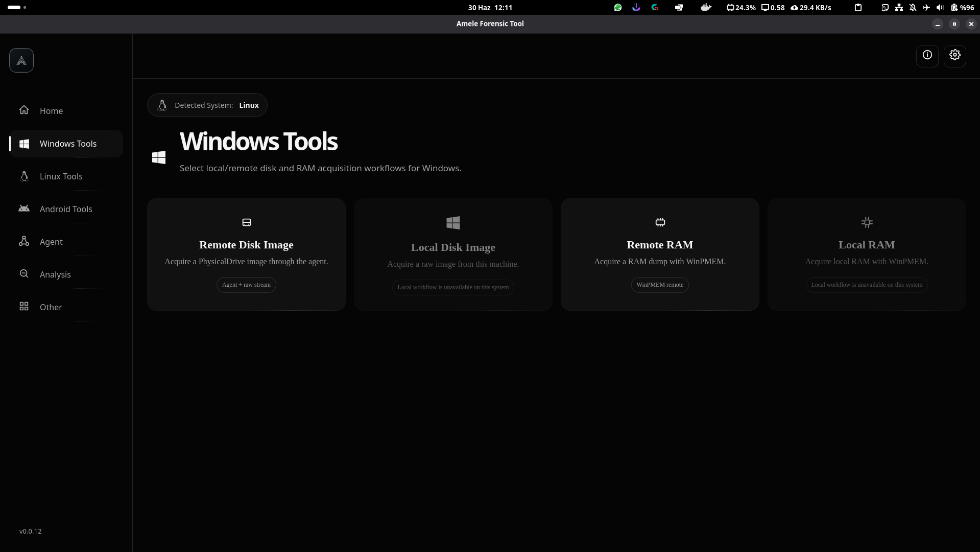
Task: Click the version label v0.0.12
Action: click(x=31, y=532)
